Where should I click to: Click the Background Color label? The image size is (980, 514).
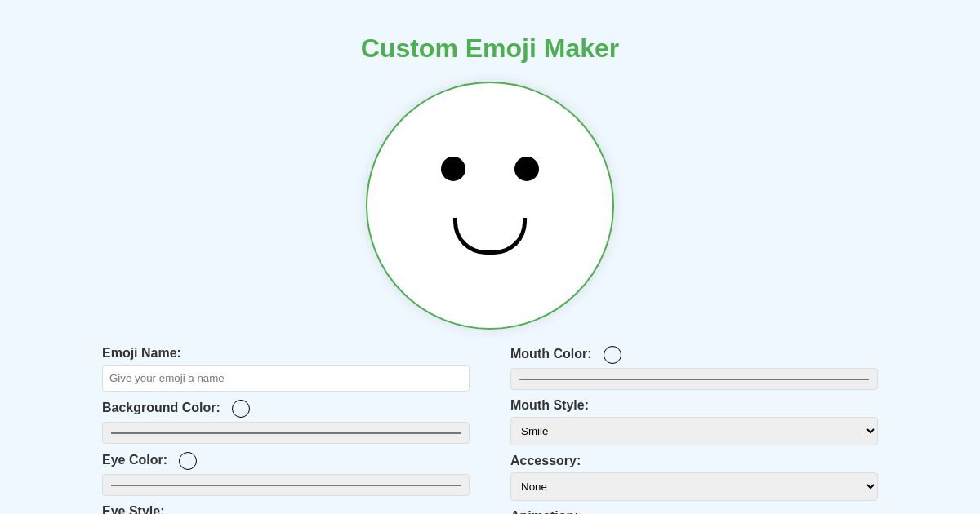pyautogui.click(x=161, y=408)
